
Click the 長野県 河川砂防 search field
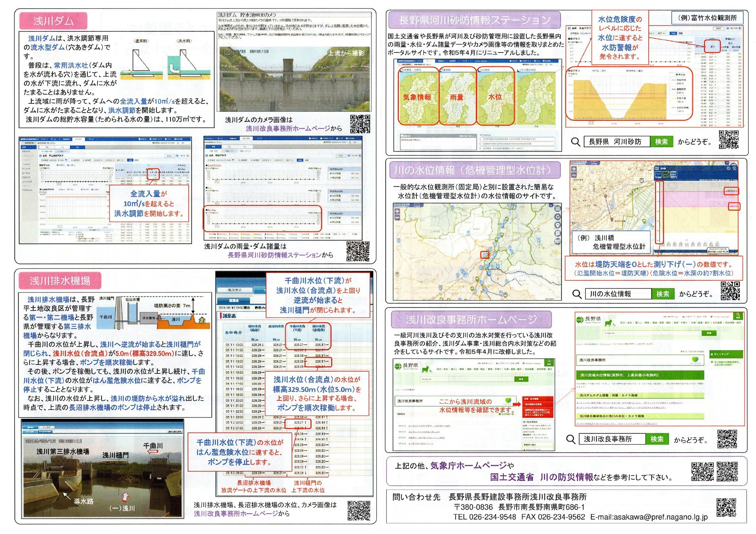pos(617,142)
